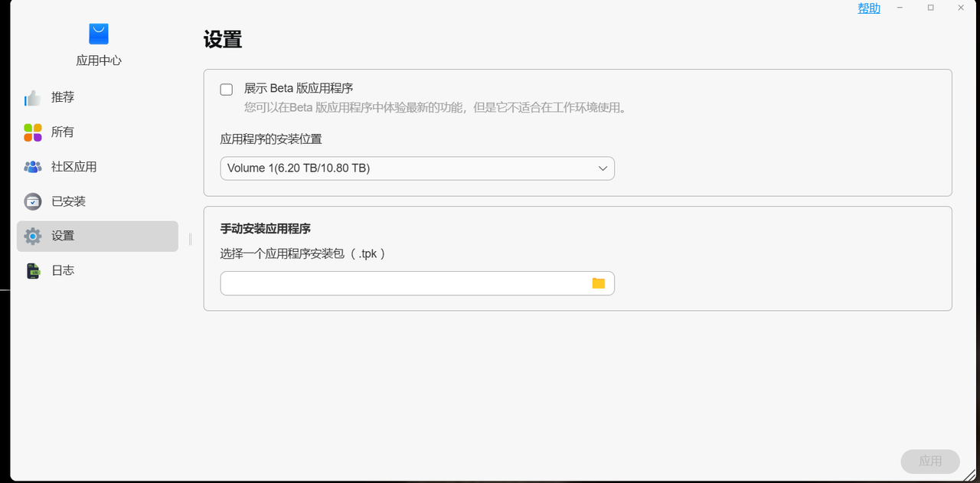The image size is (980, 483).
Task: Click the 应用程序的安装位置 label
Action: (x=271, y=139)
